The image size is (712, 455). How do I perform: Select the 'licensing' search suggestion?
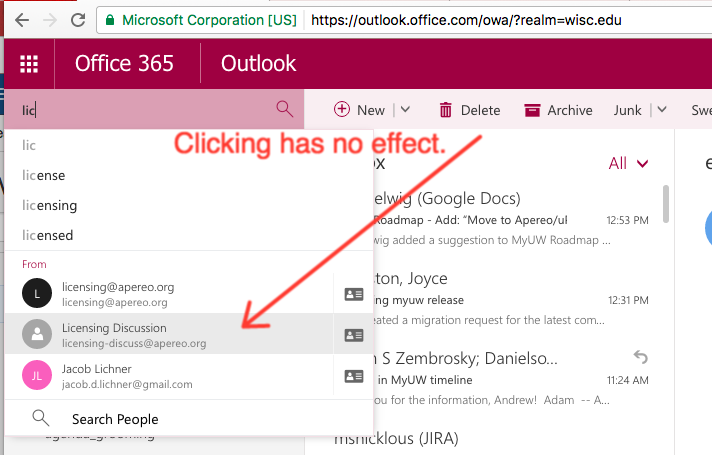click(49, 205)
